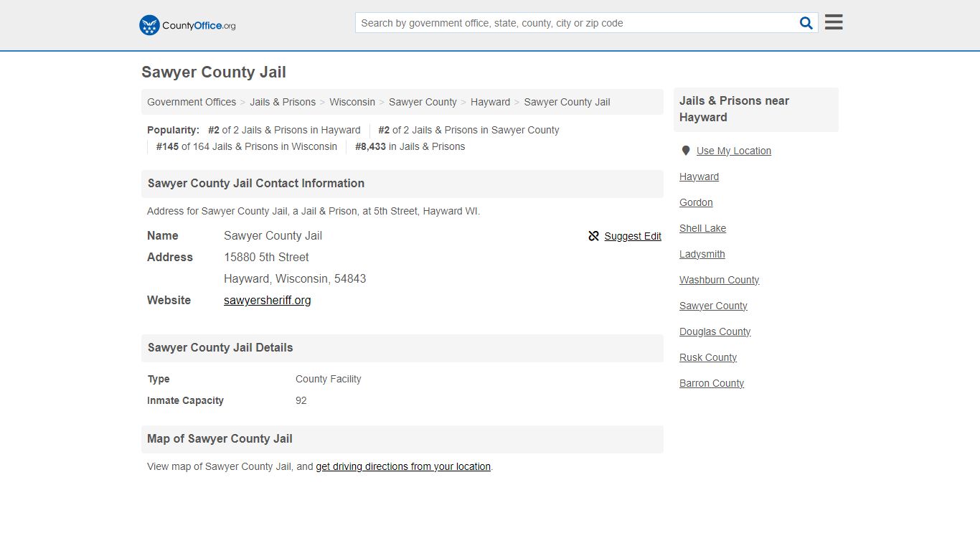Click the address 15880 5th Street
Viewport: 980px width, 551px height.
[266, 257]
